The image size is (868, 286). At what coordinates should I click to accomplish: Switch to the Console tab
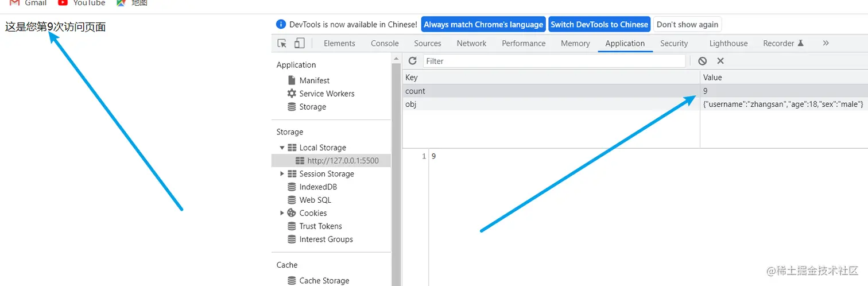click(385, 44)
